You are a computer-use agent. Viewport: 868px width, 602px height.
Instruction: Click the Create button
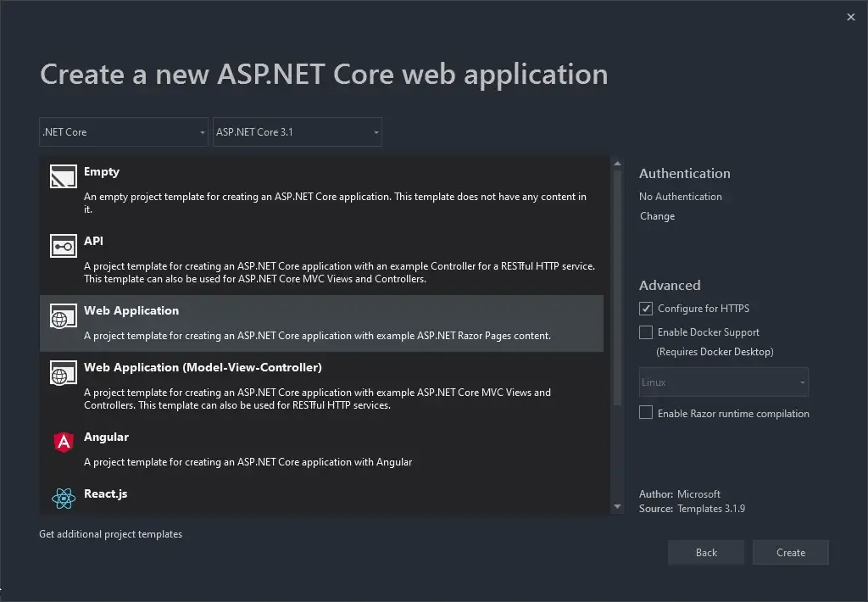point(790,552)
